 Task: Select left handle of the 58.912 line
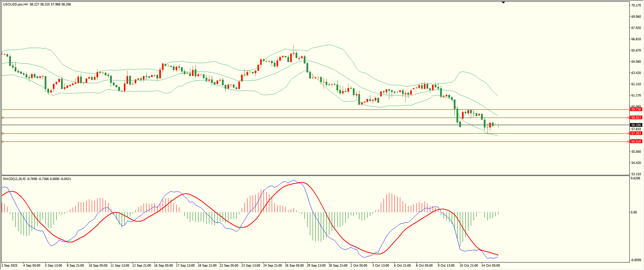point(3,118)
